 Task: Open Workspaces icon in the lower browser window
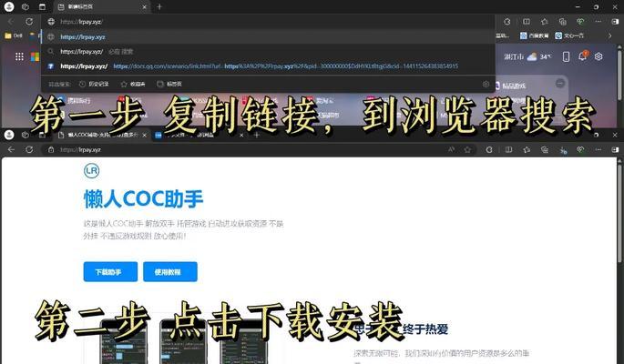coord(26,135)
